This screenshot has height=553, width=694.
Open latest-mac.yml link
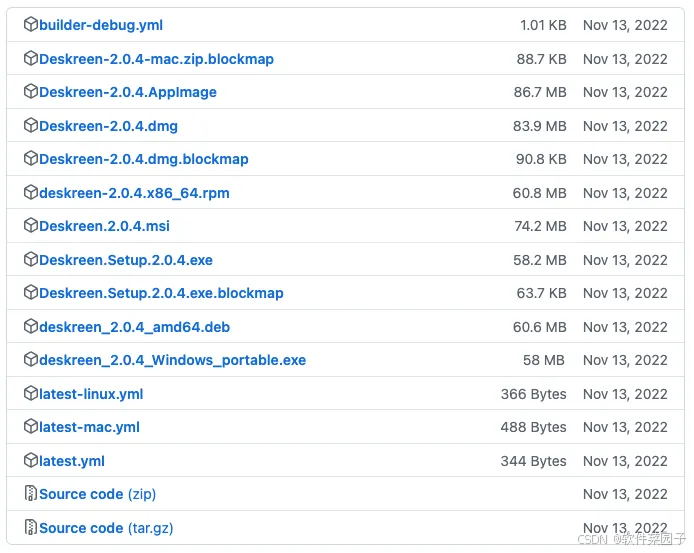pyautogui.click(x=89, y=427)
